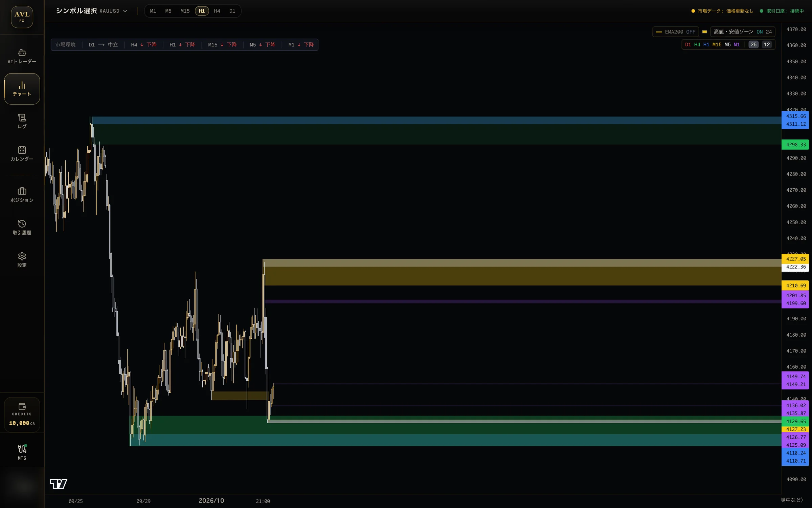
Task: Toggle D1 zone visibility in legend
Action: (x=688, y=45)
